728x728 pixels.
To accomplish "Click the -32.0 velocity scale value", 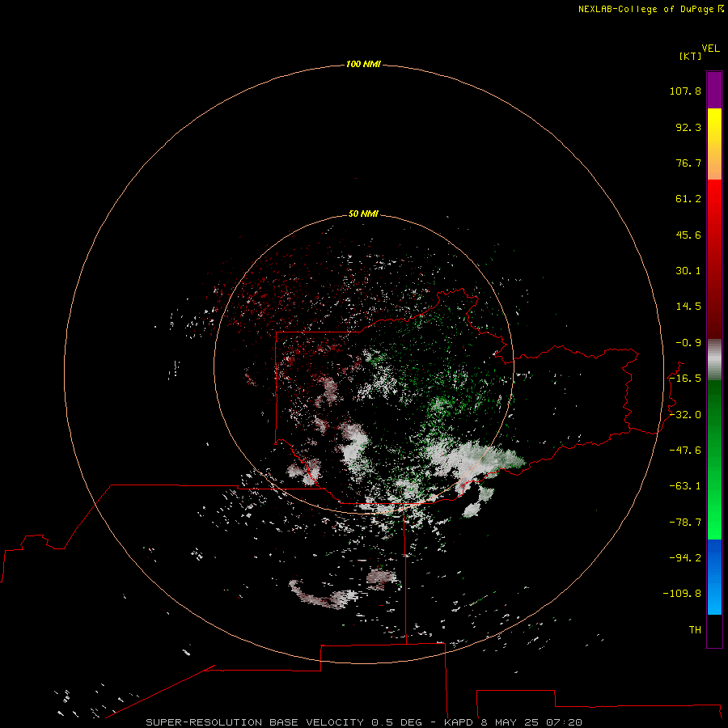I will (x=685, y=415).
